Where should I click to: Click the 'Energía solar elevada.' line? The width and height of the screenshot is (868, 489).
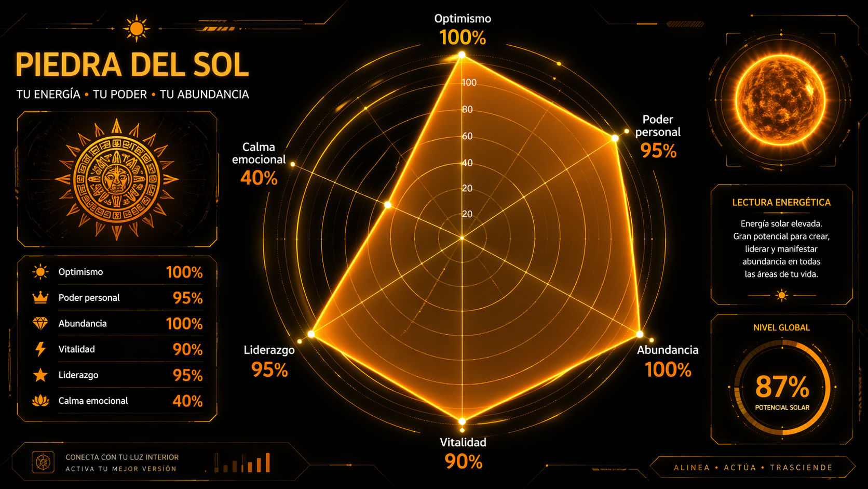click(x=781, y=224)
